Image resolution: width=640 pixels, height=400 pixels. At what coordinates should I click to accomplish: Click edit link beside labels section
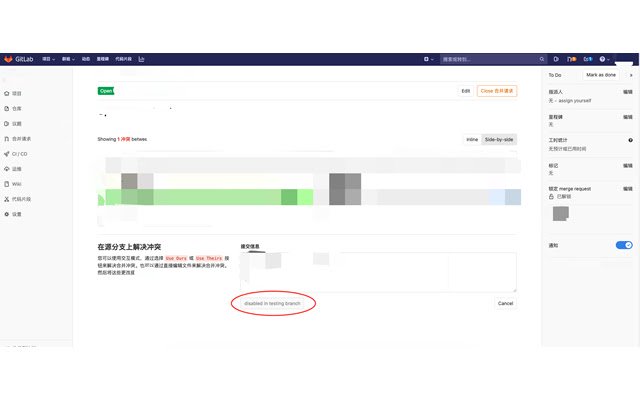pyautogui.click(x=628, y=166)
